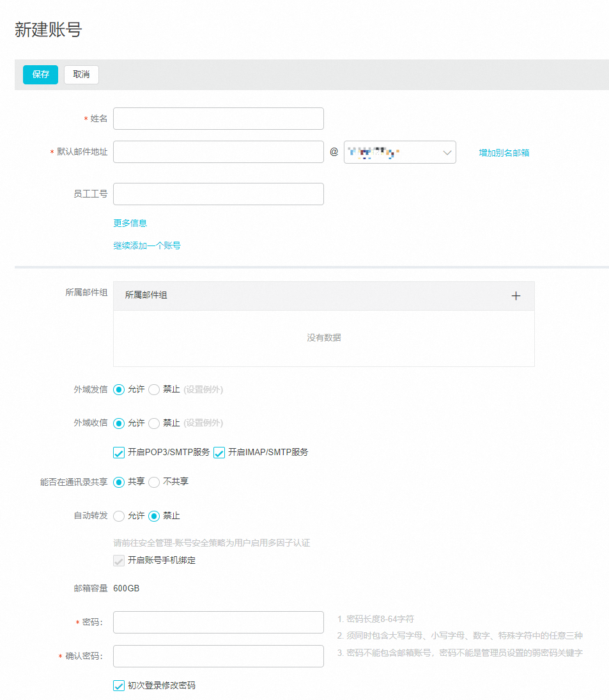Uncheck 初次登录修改密码 checkbox
The width and height of the screenshot is (609, 700).
[x=119, y=686]
